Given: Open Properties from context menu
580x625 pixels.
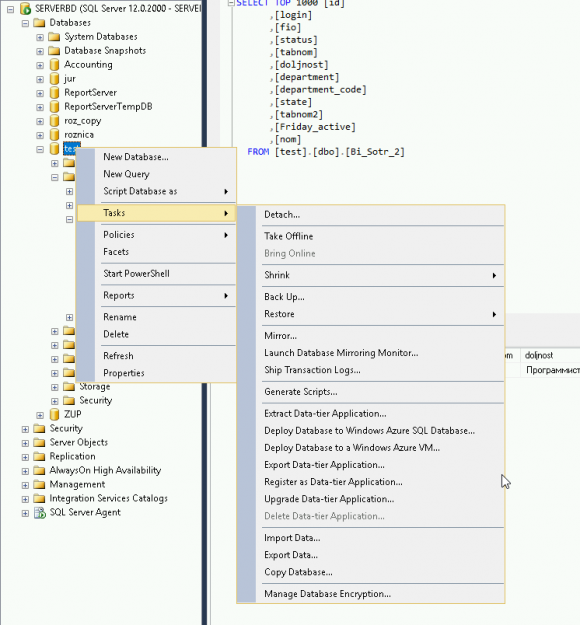Looking at the screenshot, I should (156, 373).
